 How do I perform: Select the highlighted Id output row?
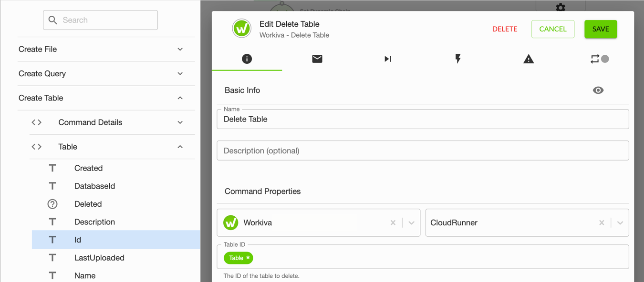point(116,240)
